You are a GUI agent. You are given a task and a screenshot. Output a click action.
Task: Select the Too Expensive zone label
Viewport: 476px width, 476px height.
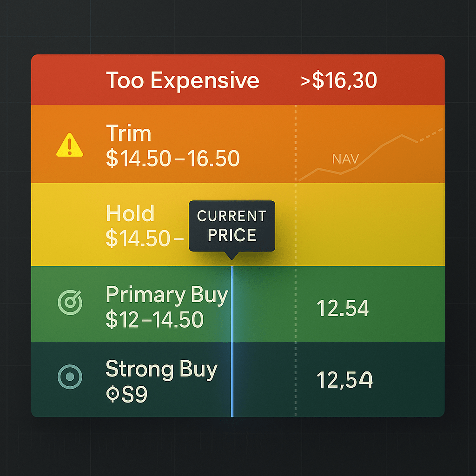click(x=182, y=80)
